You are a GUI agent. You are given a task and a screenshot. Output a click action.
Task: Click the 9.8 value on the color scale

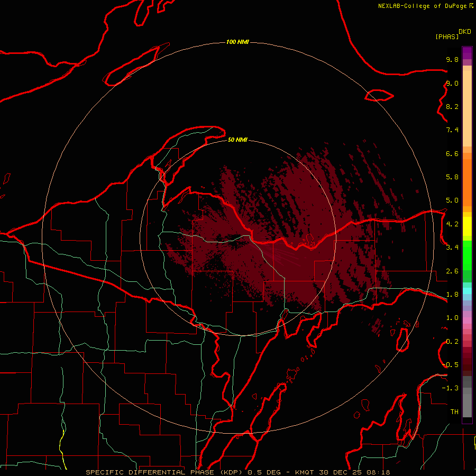pyautogui.click(x=452, y=59)
